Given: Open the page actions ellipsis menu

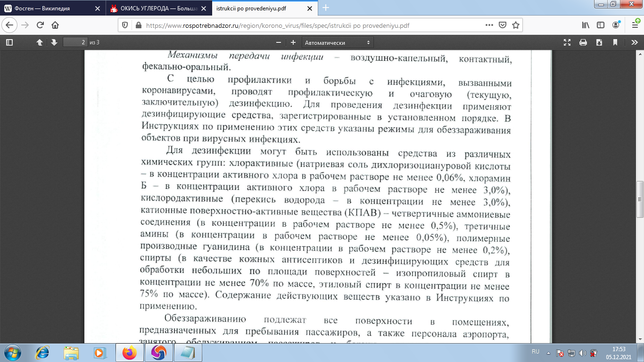Looking at the screenshot, I should 489,25.
